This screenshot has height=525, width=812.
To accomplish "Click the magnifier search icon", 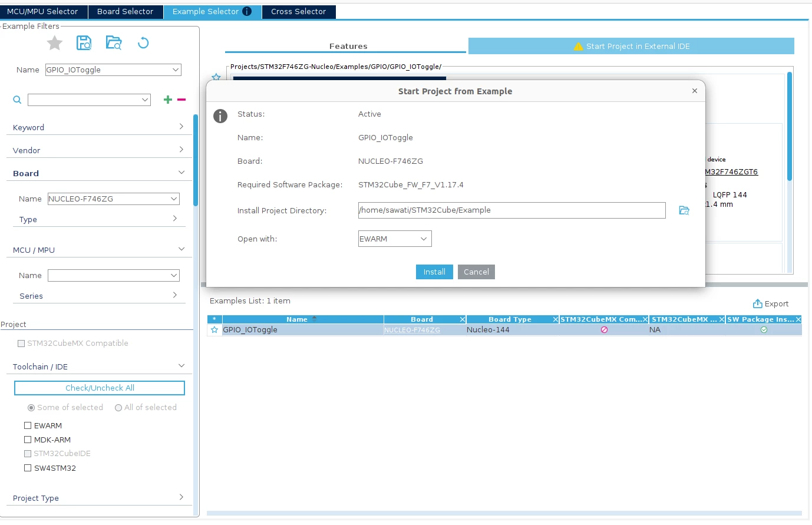I will [17, 100].
